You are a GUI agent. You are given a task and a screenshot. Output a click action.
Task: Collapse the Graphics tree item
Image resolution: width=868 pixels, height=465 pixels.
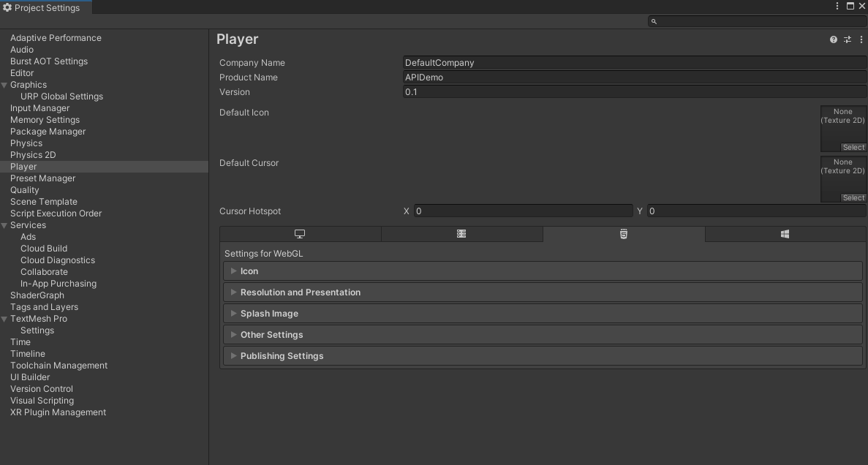tap(4, 85)
